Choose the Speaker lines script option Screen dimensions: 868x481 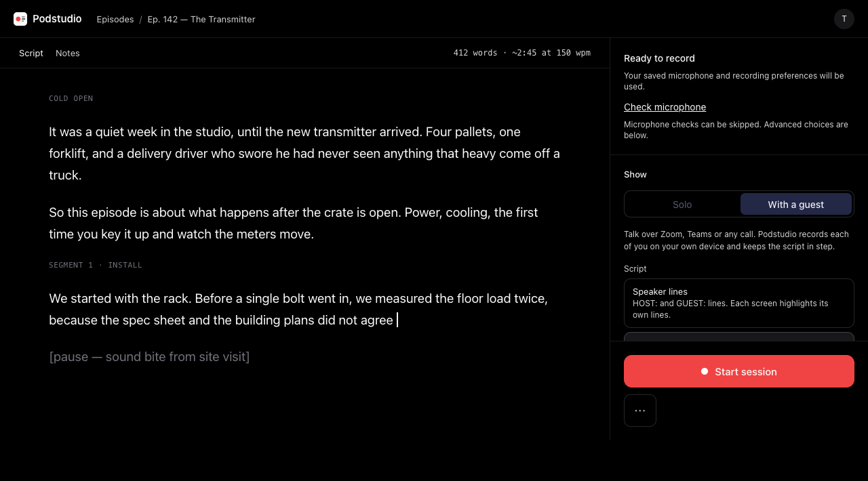point(739,303)
